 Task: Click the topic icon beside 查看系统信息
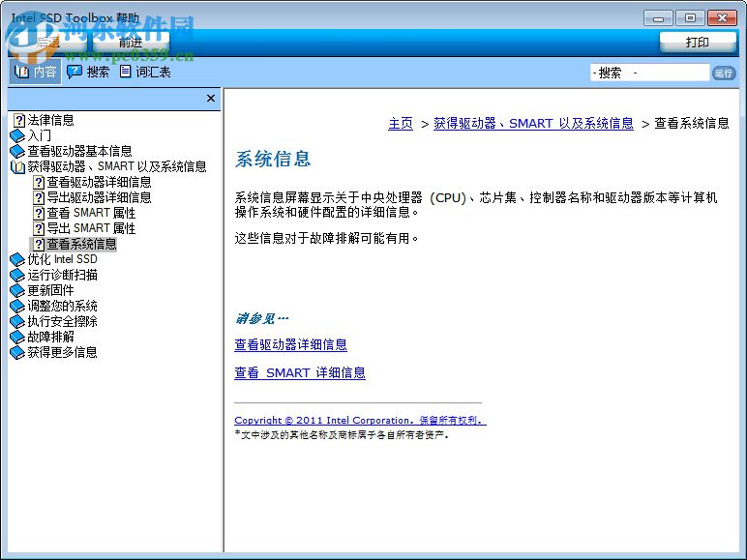point(39,245)
